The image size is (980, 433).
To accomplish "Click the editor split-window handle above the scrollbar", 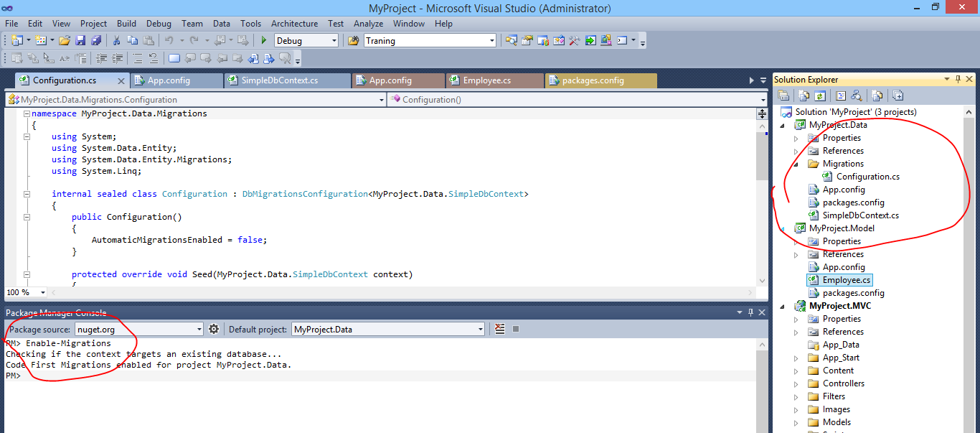I will 762,113.
